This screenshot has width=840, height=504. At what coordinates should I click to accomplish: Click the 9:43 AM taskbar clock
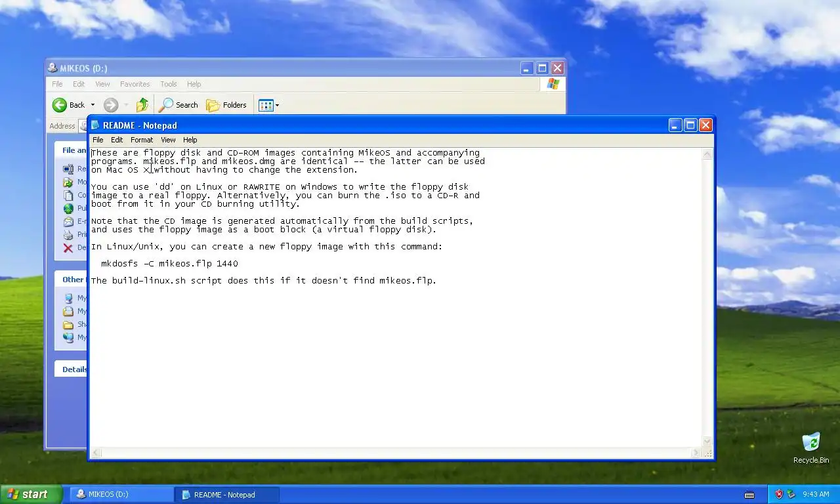[x=816, y=494]
